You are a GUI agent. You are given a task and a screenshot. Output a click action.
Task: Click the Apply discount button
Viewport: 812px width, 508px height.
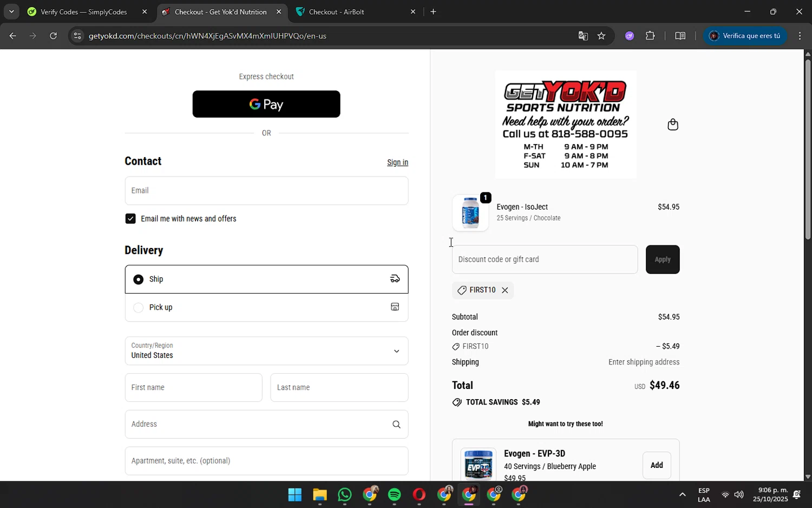[663, 259]
